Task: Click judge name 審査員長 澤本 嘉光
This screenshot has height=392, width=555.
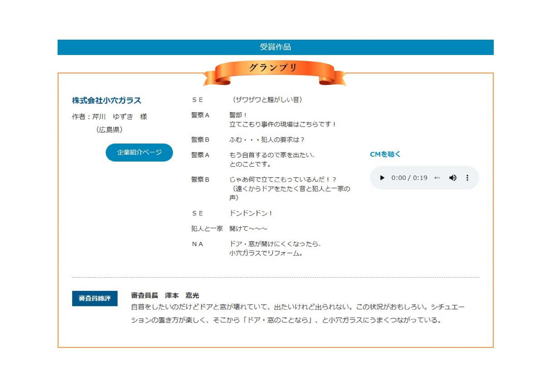Action: tap(165, 295)
